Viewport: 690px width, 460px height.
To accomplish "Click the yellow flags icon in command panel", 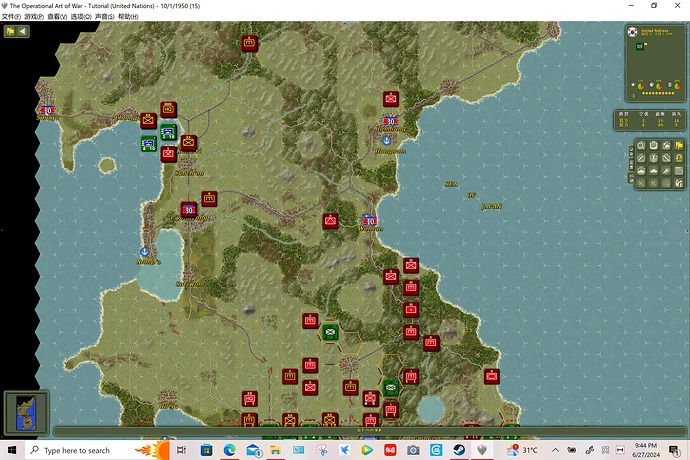I will click(x=679, y=145).
